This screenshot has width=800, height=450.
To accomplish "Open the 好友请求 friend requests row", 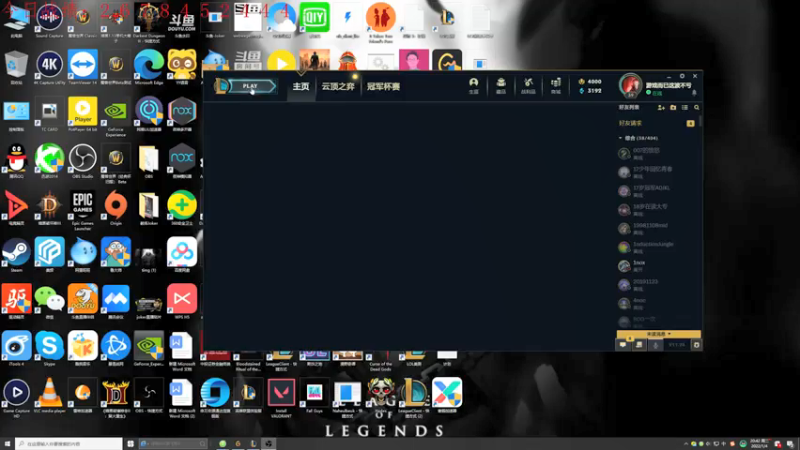I will pyautogui.click(x=657, y=123).
